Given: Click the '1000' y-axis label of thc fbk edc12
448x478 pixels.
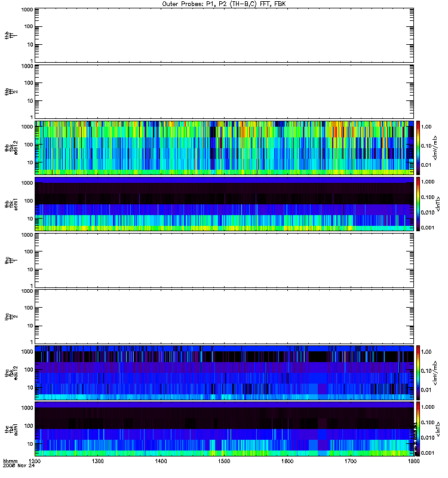Looking at the screenshot, I should click(27, 351).
